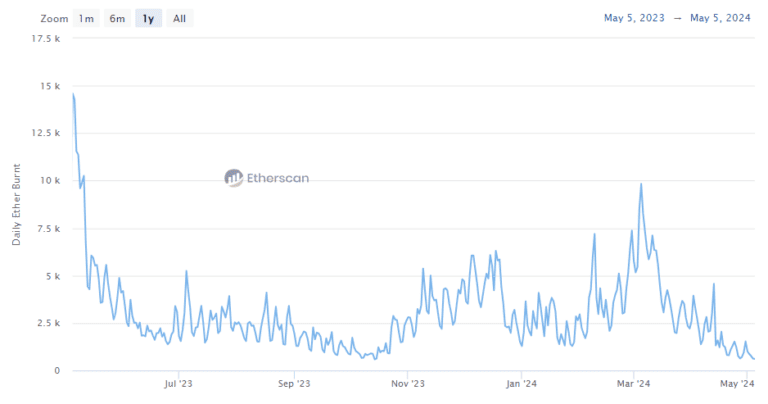Click the 17.5 k y-axis label
The width and height of the screenshot is (768, 404).
coord(46,38)
